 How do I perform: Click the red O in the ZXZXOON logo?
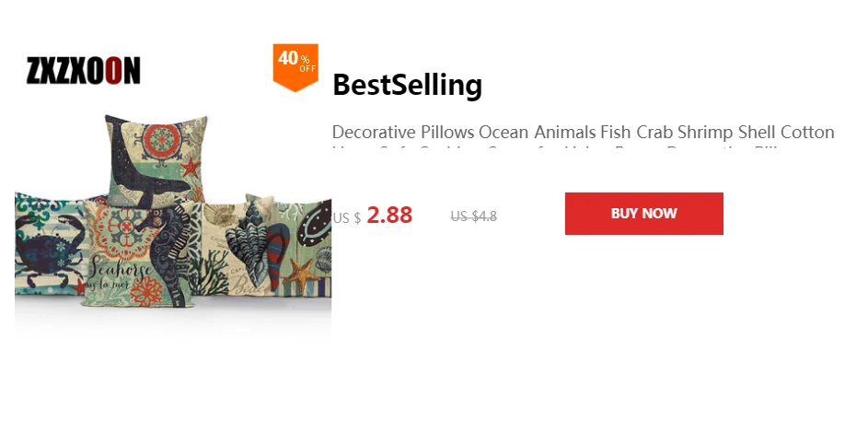[x=113, y=70]
